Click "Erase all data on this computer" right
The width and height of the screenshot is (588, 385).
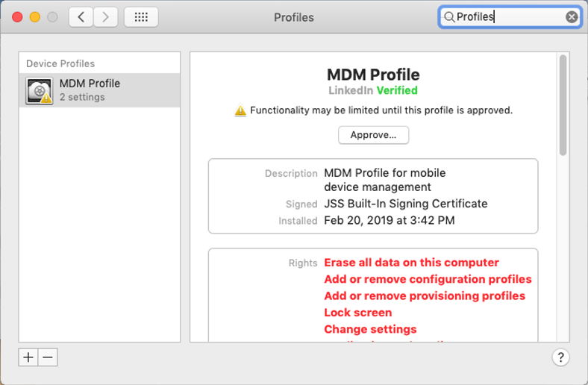tap(411, 263)
